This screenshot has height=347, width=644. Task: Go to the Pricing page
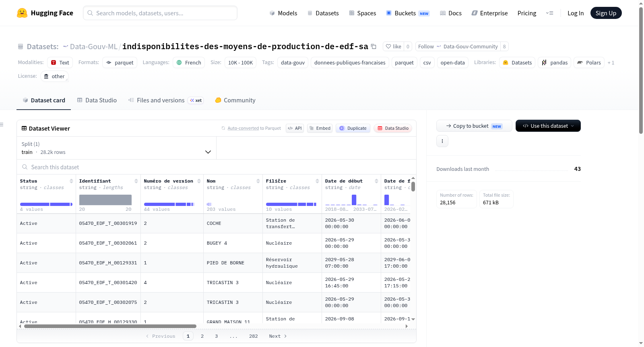pos(527,13)
